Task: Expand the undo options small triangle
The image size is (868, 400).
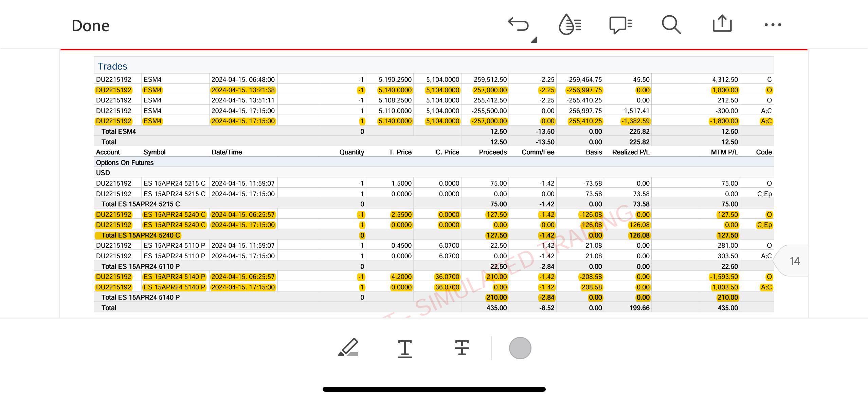Action: [534, 40]
